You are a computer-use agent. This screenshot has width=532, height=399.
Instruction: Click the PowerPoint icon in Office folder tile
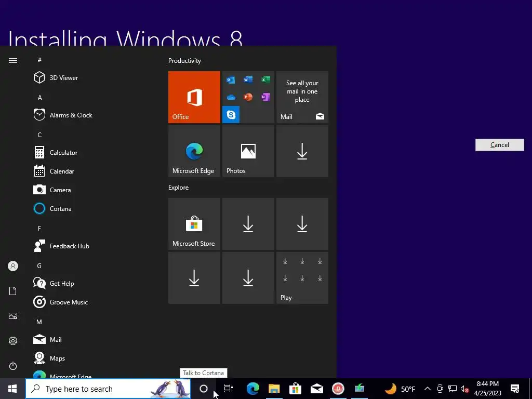pos(248,97)
